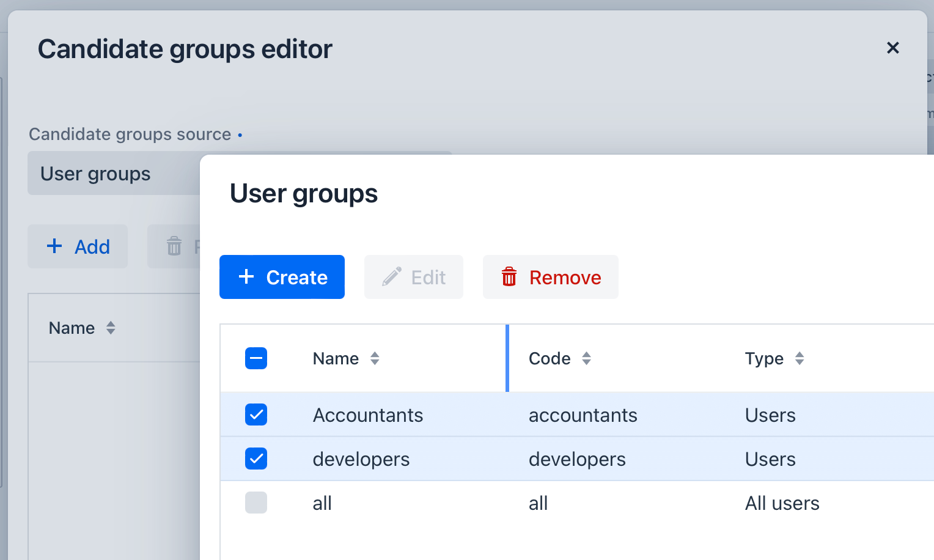
Task: Click the trash icon in the dimmed background dialog
Action: (x=175, y=246)
